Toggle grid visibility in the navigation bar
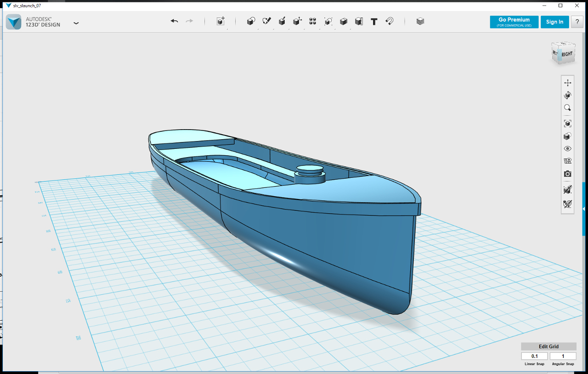588x374 pixels. 568,161
